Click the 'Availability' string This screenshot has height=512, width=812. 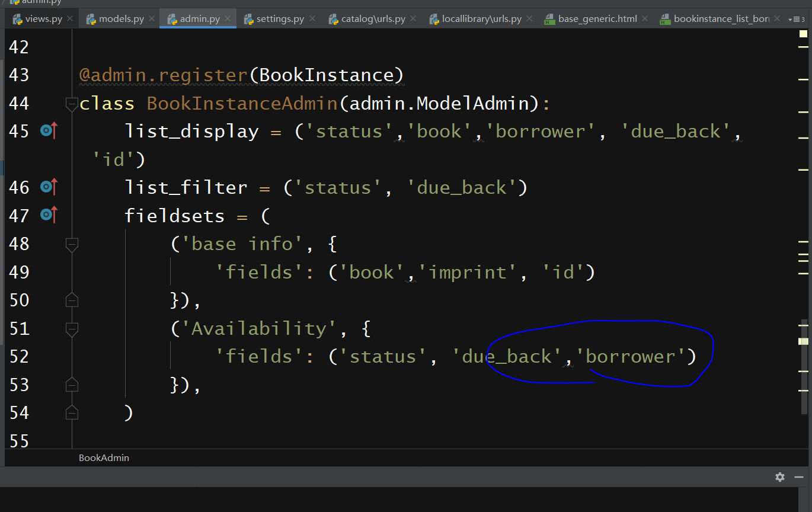[259, 328]
